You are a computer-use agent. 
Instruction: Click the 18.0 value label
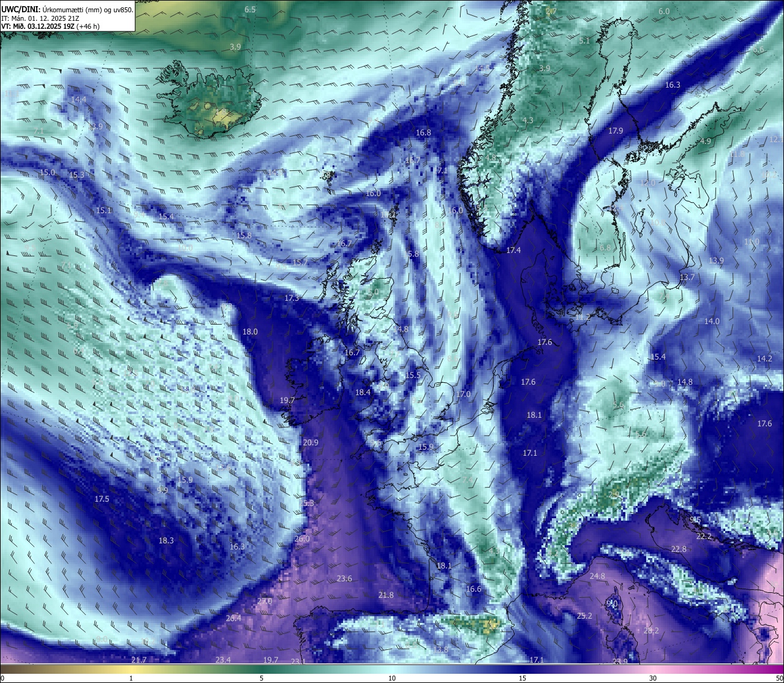pos(250,332)
